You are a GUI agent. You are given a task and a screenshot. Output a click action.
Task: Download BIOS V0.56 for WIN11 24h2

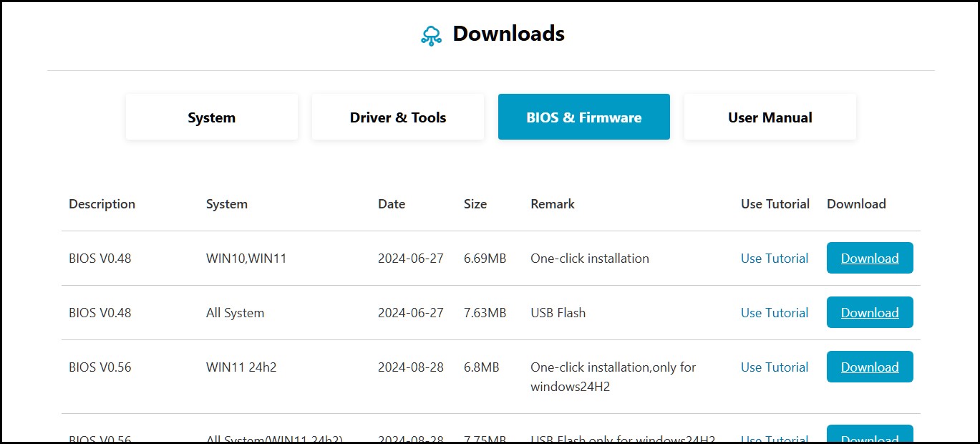(x=870, y=367)
